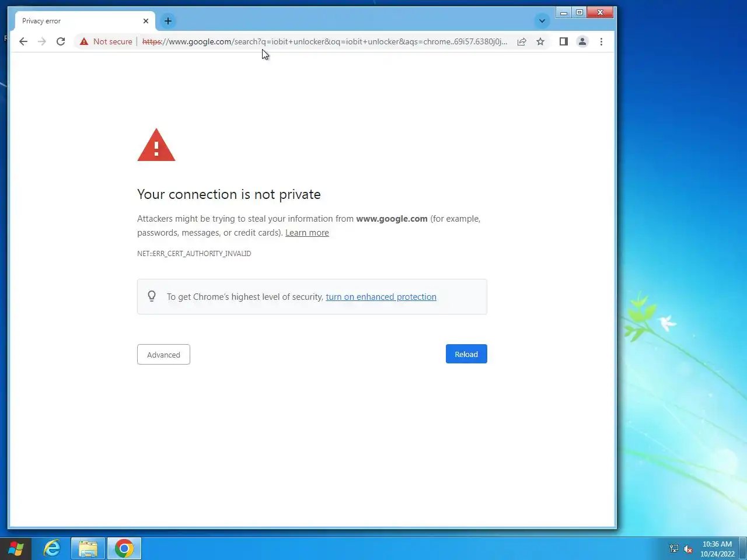Maximize the Chrome window
This screenshot has height=560, width=747.
[579, 12]
